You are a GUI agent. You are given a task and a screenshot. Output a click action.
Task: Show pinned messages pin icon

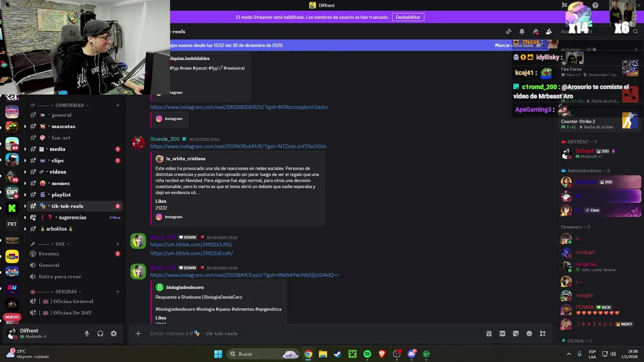click(x=535, y=32)
